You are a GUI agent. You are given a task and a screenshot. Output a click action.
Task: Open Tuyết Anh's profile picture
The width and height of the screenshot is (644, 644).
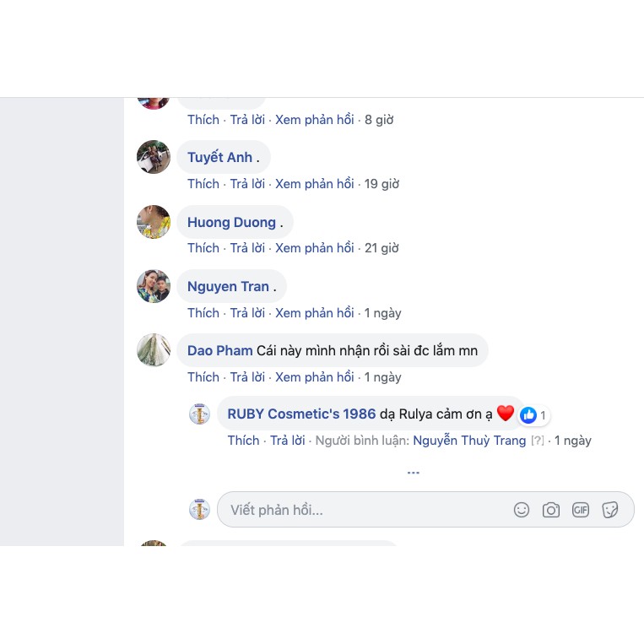click(x=154, y=157)
